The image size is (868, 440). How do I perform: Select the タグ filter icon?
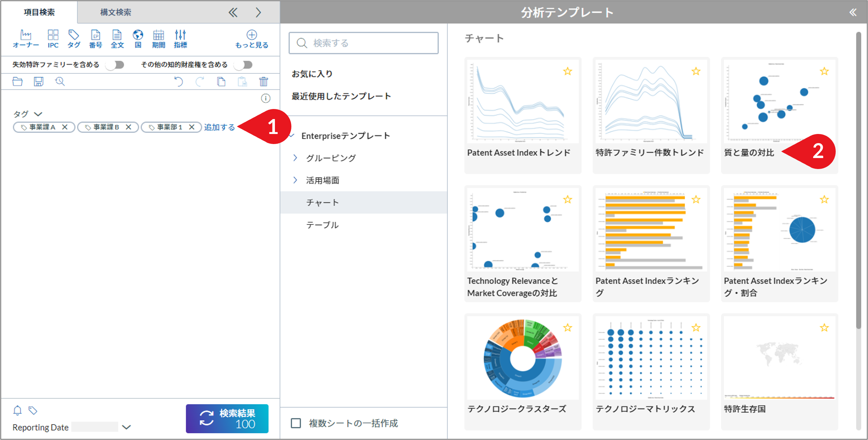[x=73, y=38]
